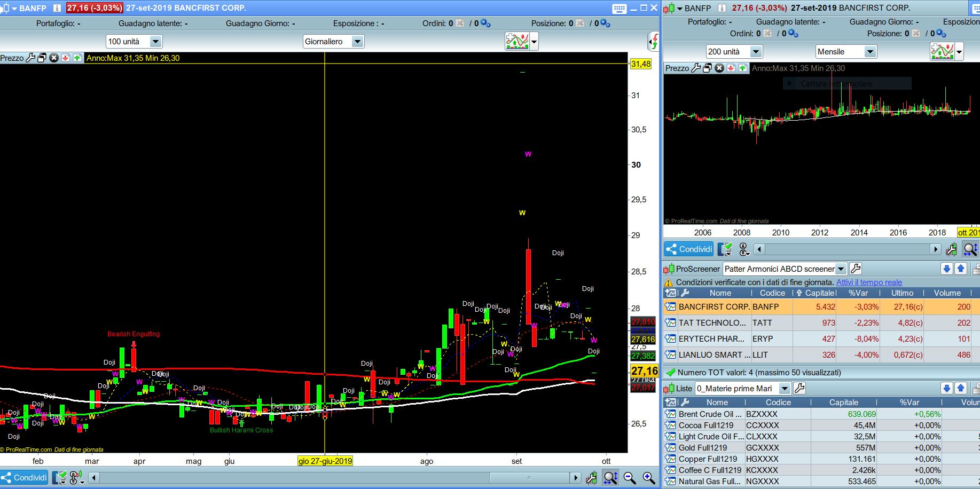
Task: Zoom in with the plus magnifier under the daily chart
Action: tap(649, 478)
